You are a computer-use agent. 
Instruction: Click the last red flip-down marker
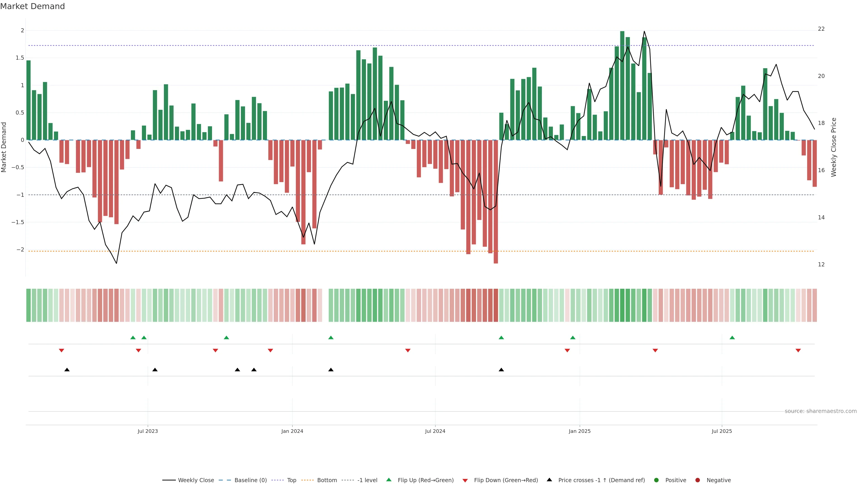click(798, 351)
